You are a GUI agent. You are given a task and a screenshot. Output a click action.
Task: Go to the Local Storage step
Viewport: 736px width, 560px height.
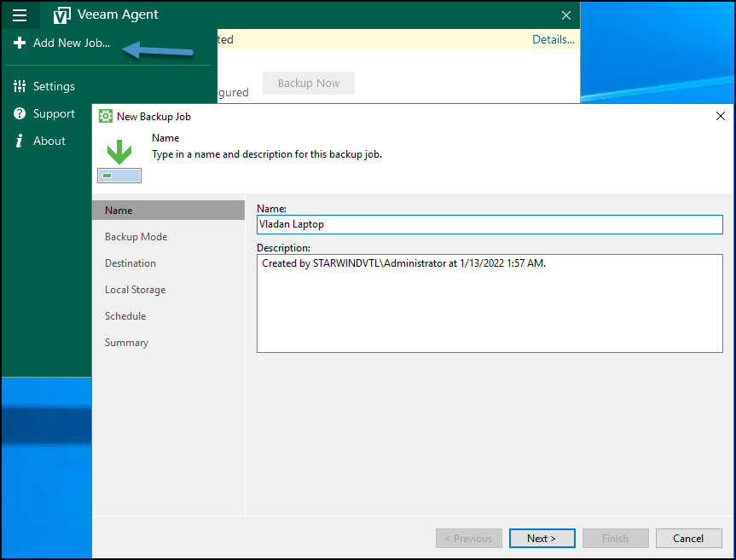(136, 290)
